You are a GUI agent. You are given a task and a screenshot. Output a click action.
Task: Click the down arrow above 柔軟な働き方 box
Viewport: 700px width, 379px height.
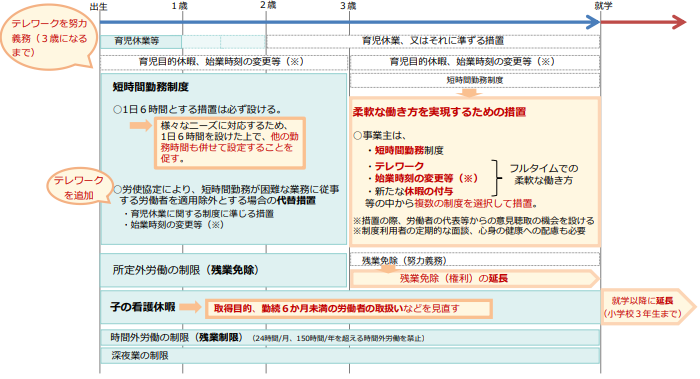tap(469, 92)
